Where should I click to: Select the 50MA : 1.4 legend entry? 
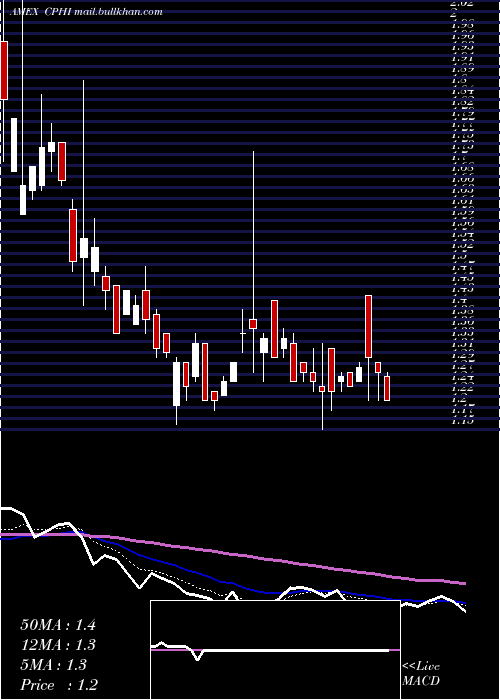point(58,625)
